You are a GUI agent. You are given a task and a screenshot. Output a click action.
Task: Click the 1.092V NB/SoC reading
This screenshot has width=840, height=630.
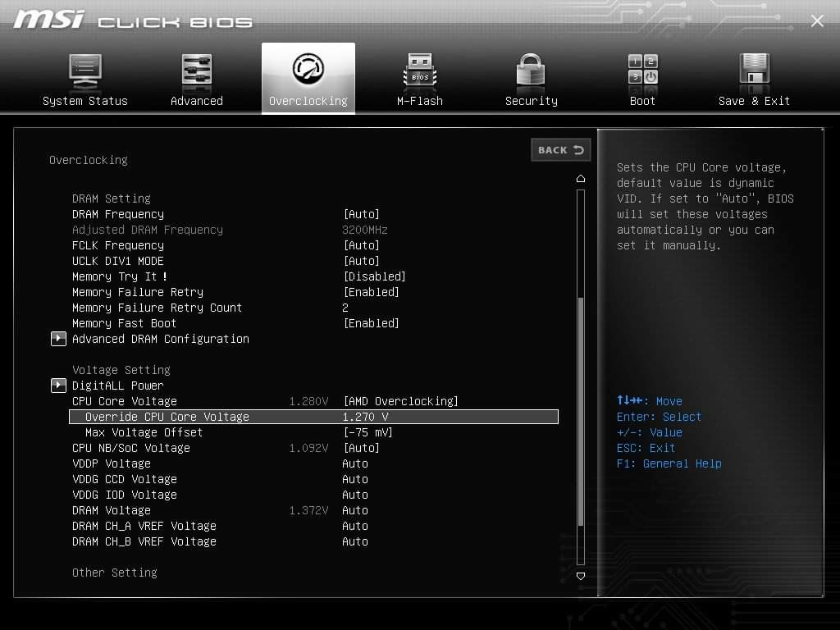(308, 448)
